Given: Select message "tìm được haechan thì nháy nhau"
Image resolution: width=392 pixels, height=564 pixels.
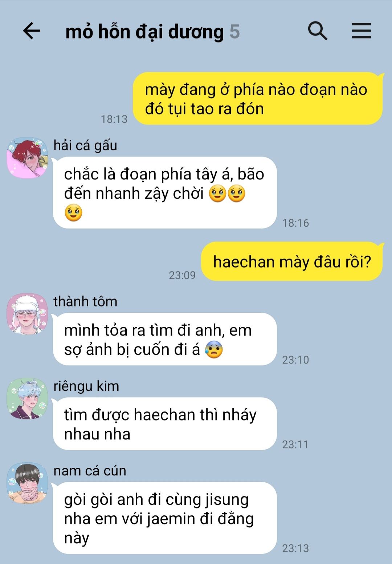Looking at the screenshot, I should click(x=165, y=424).
